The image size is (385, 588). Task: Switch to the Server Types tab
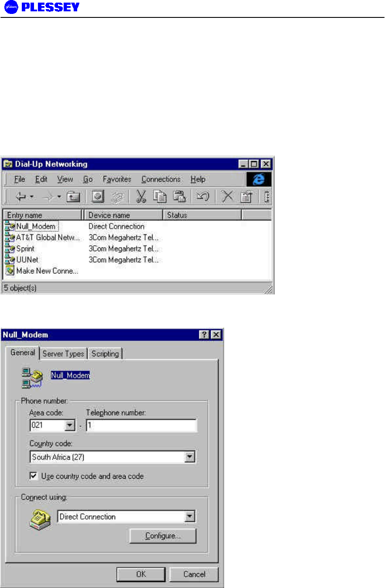click(x=63, y=354)
